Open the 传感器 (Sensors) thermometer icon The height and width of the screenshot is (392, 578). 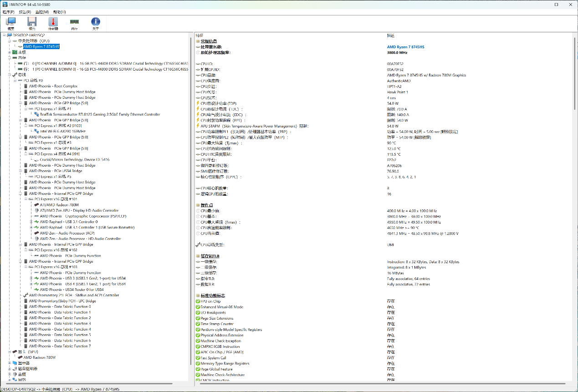click(x=53, y=23)
